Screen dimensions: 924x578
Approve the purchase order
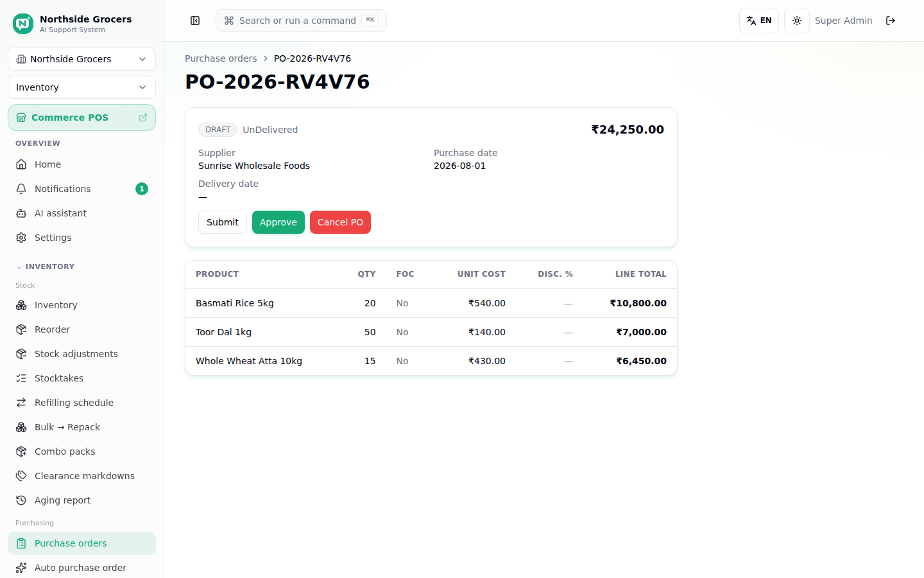pyautogui.click(x=278, y=222)
